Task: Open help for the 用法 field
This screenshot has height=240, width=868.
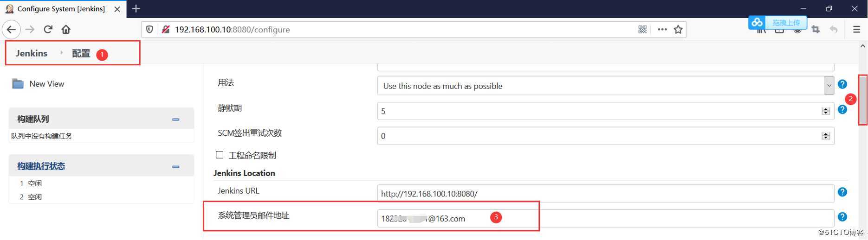Action: 842,84
